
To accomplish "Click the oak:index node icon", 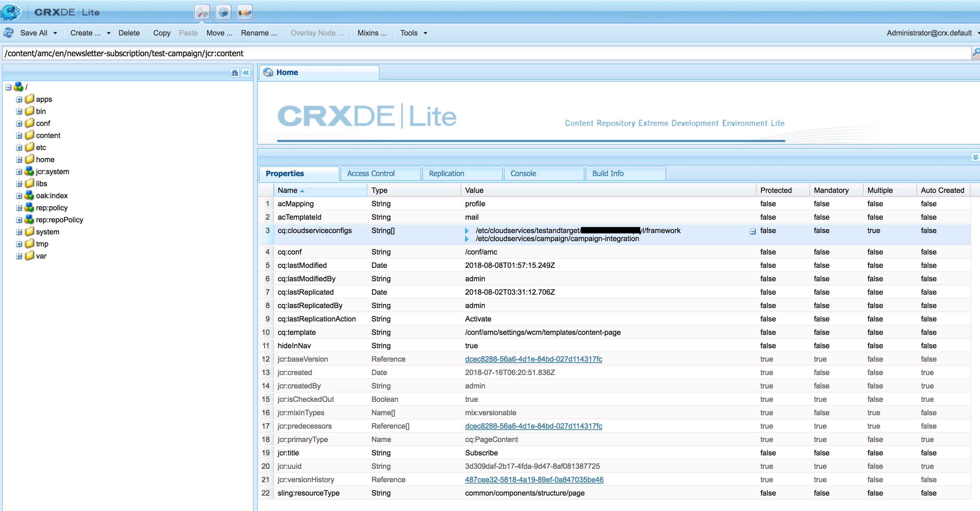I will pos(29,196).
